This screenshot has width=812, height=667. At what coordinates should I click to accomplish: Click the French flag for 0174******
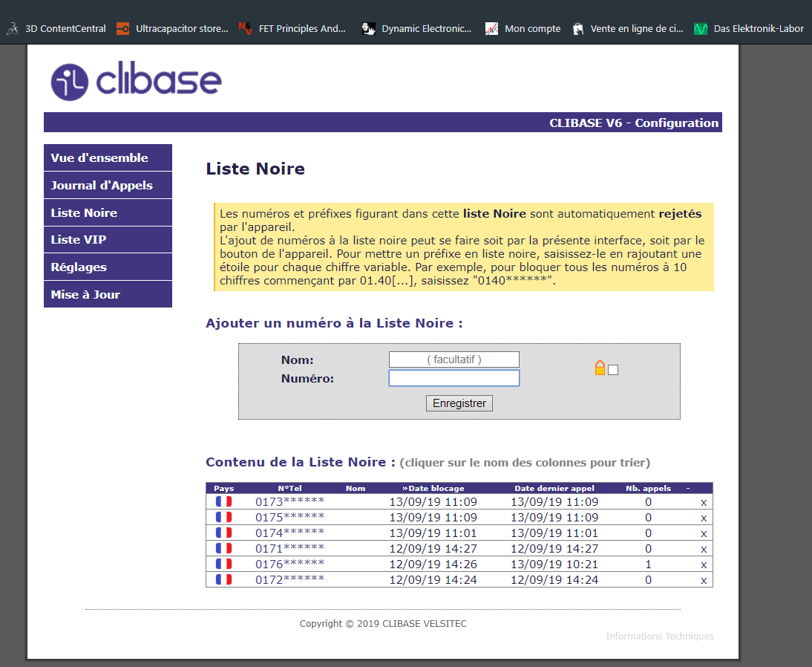pos(223,533)
